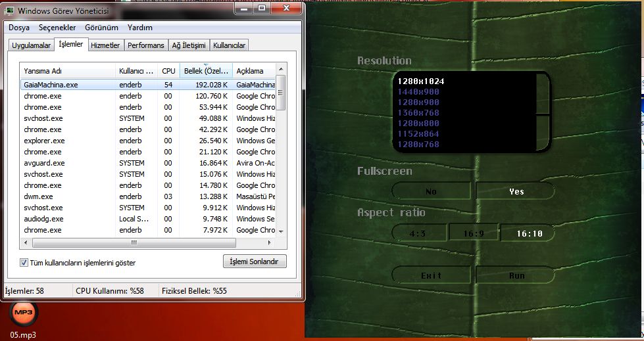The height and width of the screenshot is (341, 644).
Task: Select Yes for Fullscreen
Action: click(516, 191)
